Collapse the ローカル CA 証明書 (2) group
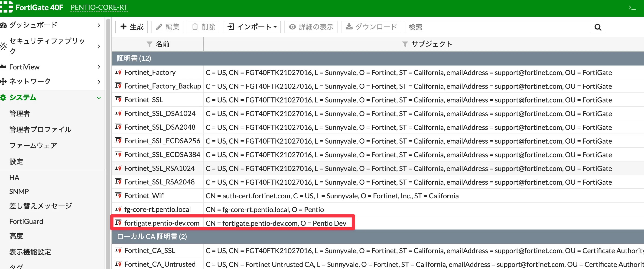Image resolution: width=644 pixels, height=269 pixels. click(x=378, y=236)
